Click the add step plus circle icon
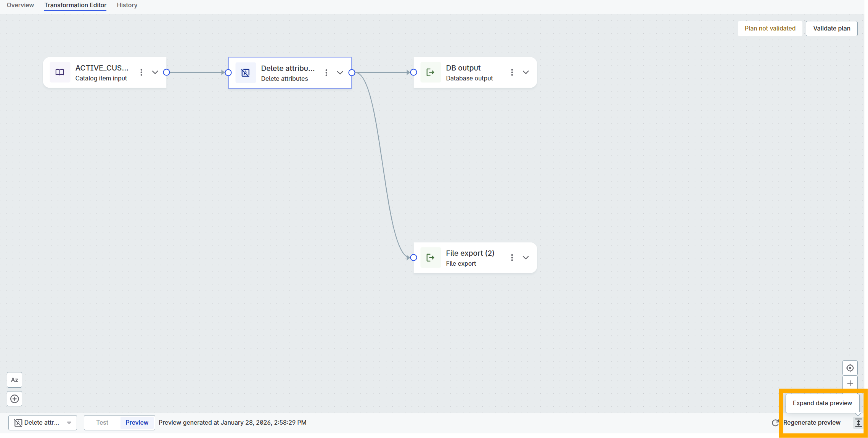 (14, 399)
